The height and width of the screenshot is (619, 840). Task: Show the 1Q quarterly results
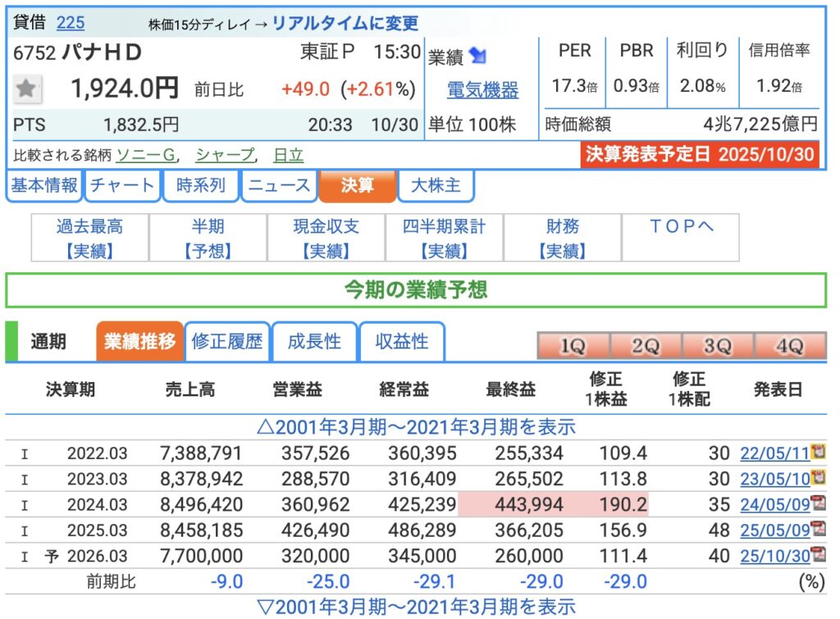click(x=573, y=346)
